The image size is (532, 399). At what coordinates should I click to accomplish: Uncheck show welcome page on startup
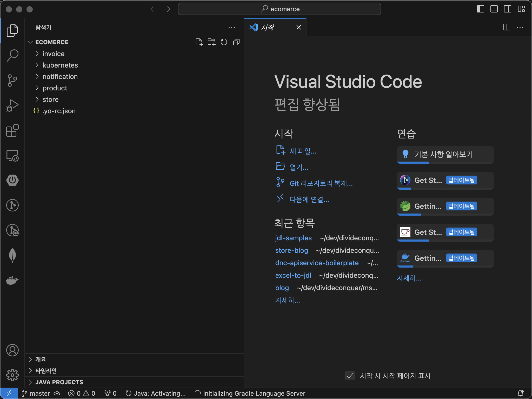tap(350, 376)
